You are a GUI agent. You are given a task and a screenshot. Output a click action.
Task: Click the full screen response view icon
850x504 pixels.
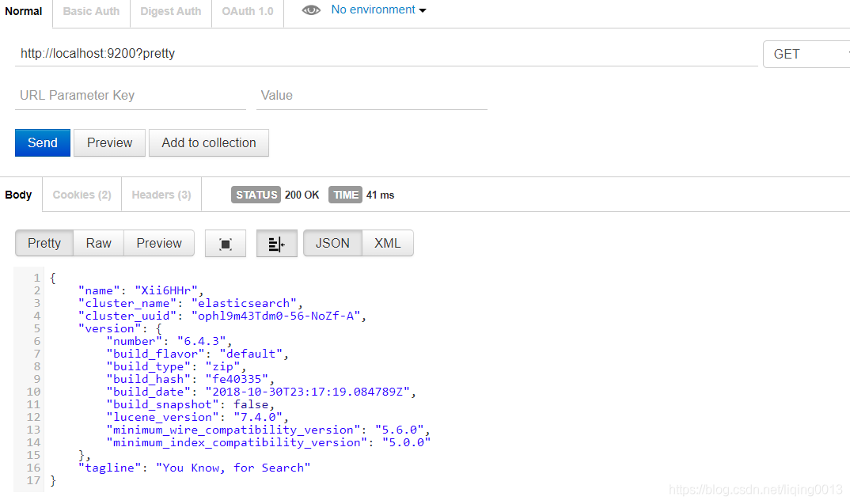[226, 244]
